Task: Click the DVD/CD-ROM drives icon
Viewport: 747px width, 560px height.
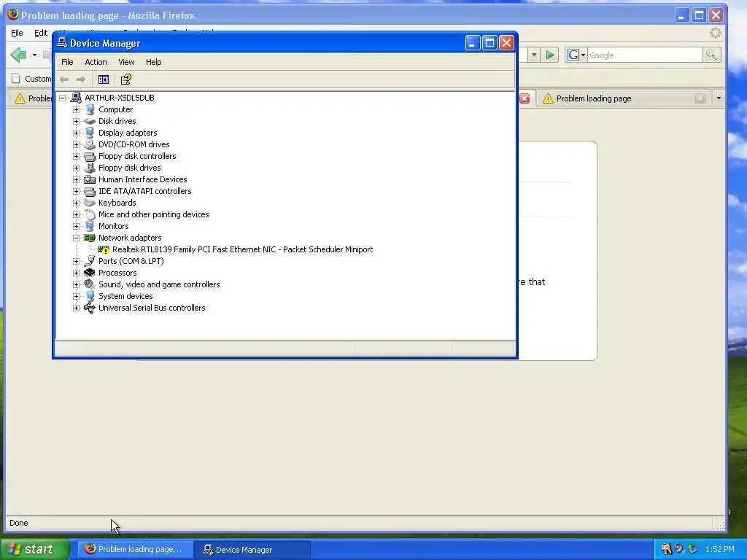Action: pyautogui.click(x=90, y=144)
